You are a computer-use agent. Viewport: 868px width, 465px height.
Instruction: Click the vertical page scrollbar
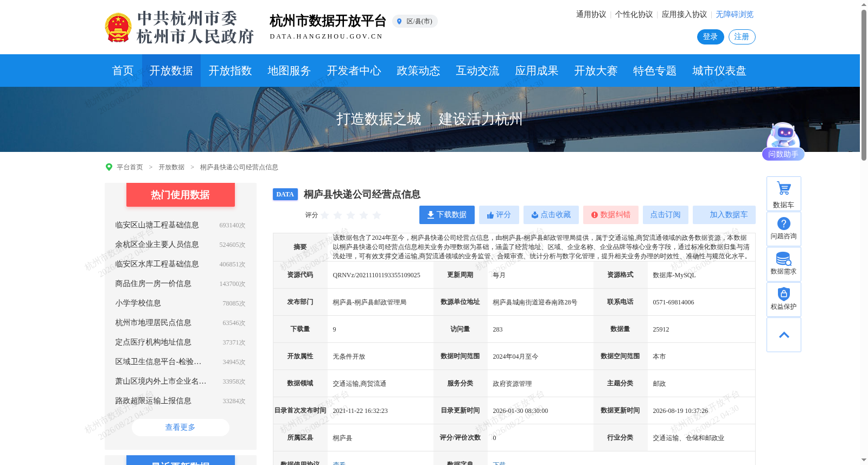[x=864, y=85]
